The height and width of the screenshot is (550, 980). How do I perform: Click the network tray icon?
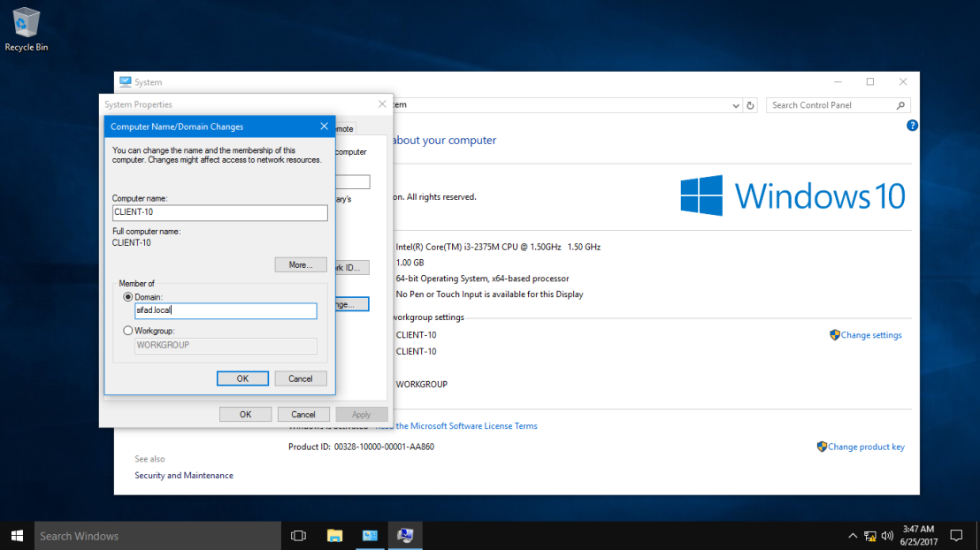[870, 536]
